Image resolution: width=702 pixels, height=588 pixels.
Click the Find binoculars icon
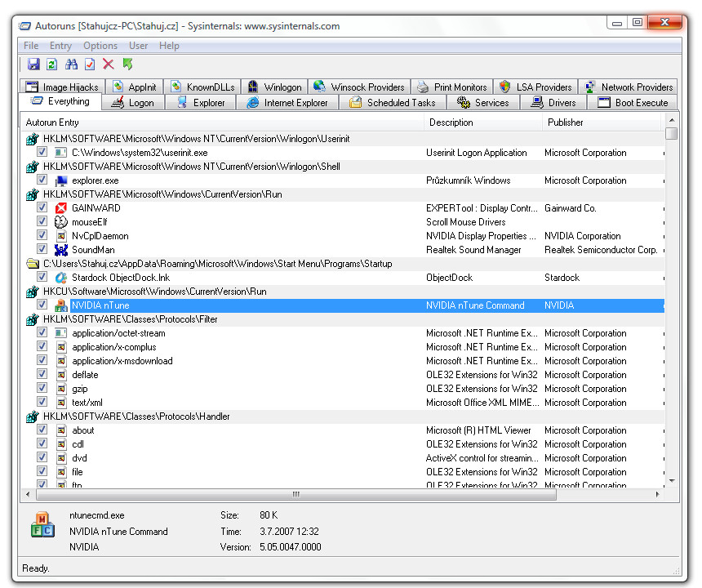(x=71, y=64)
